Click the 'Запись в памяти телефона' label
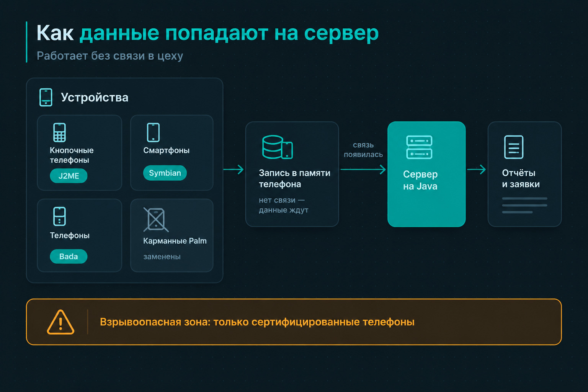This screenshot has height=392, width=588. pyautogui.click(x=294, y=178)
